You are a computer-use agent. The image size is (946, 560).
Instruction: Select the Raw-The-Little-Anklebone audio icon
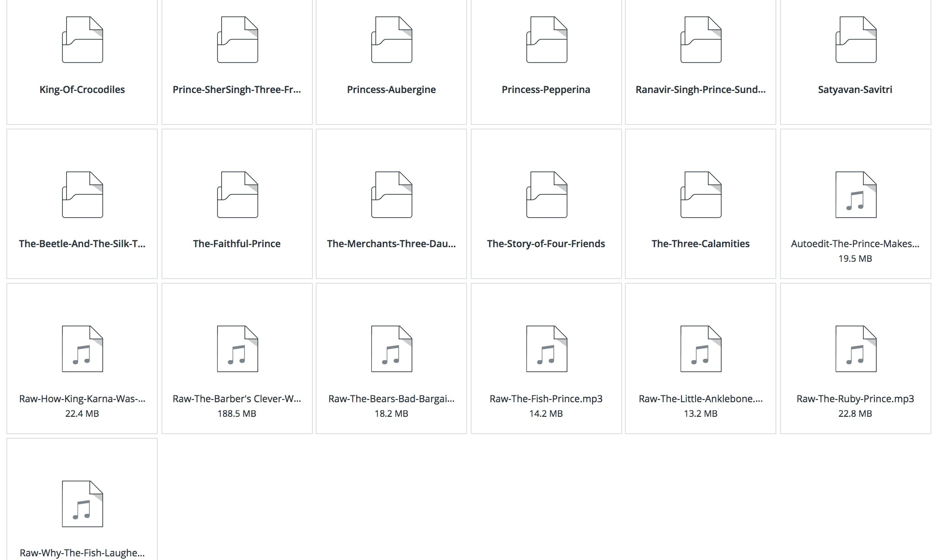(x=701, y=349)
